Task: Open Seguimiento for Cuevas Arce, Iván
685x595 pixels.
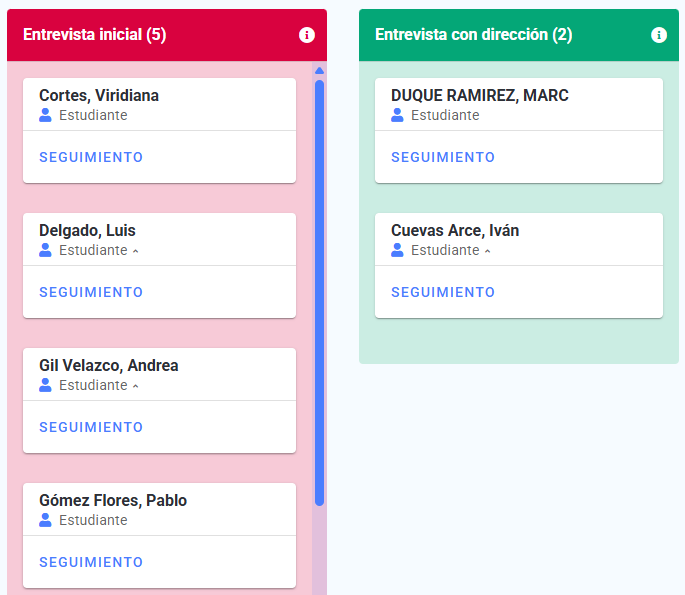Action: tap(443, 292)
